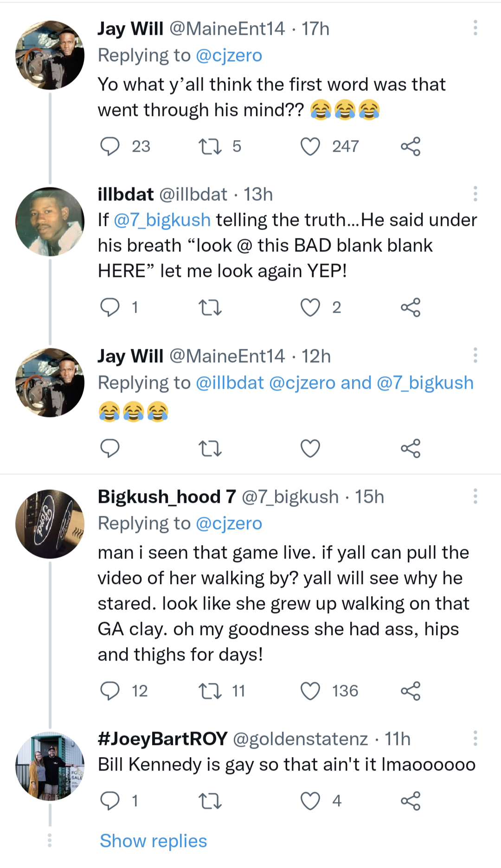
Task: Open @cjzero link under Bigkush_hood 7
Action: (229, 523)
